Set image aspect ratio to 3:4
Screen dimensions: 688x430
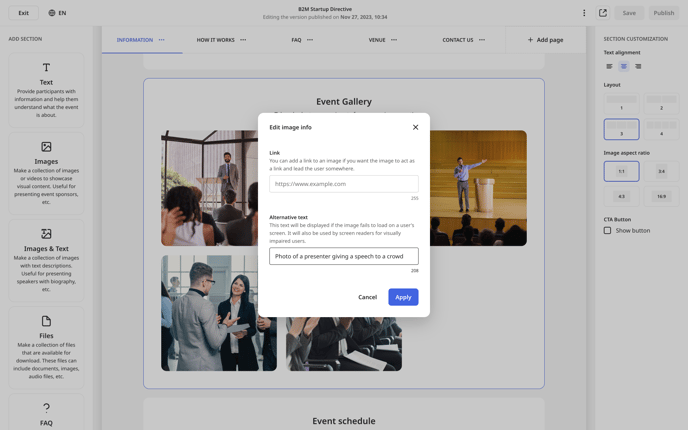coord(661,171)
